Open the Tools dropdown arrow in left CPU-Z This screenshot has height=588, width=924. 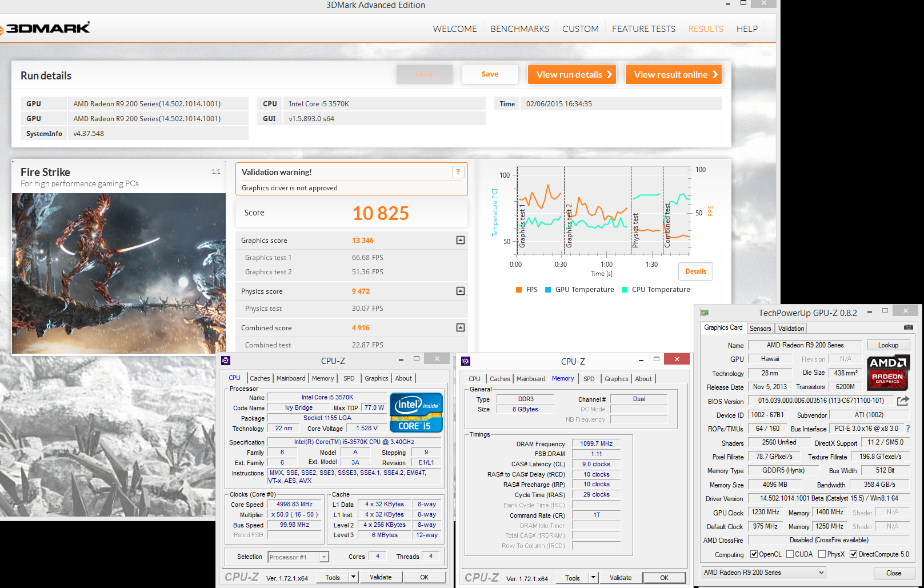point(353,577)
